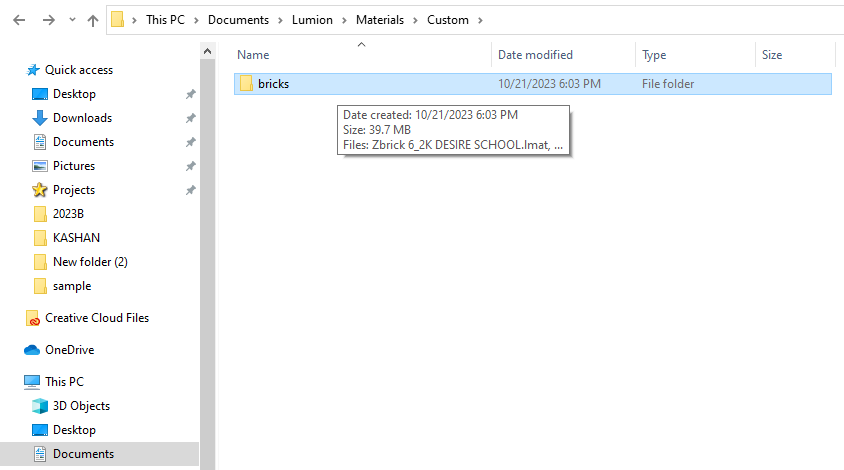Open New folder (2) in sidebar

[x=90, y=262]
